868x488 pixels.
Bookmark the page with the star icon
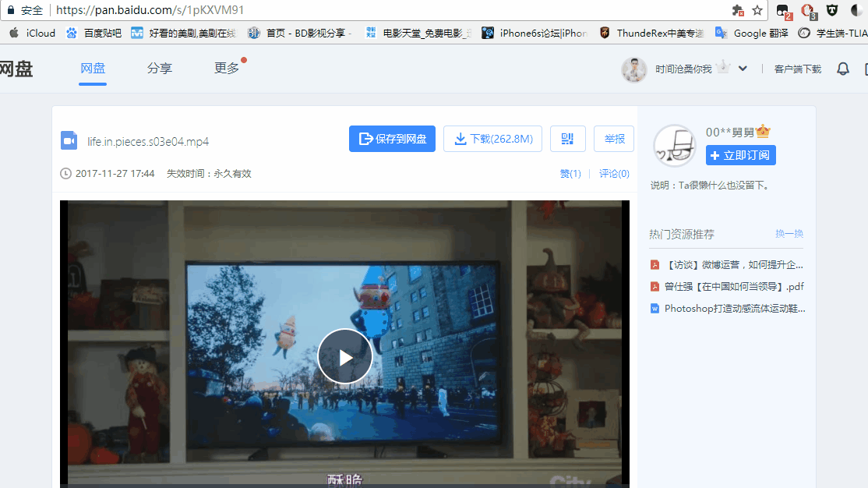(x=757, y=10)
